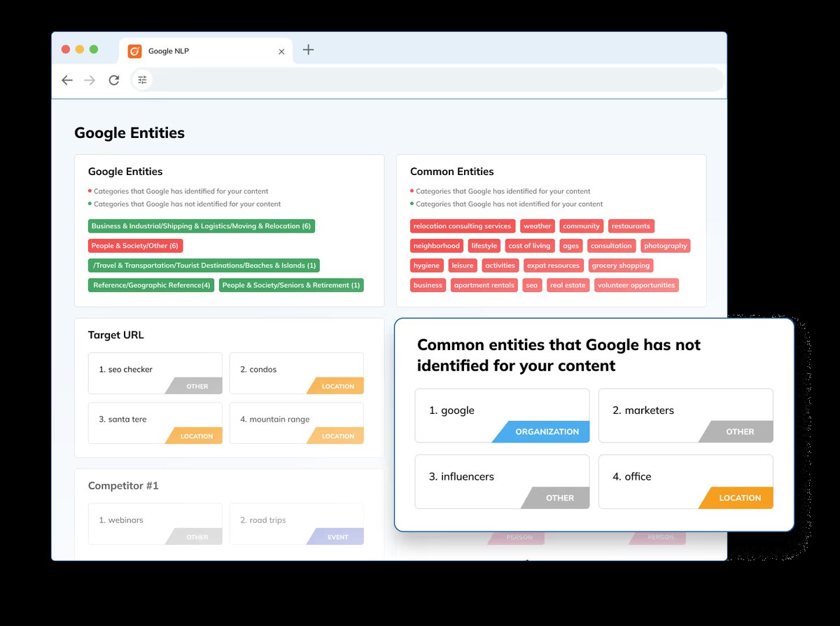Image resolution: width=840 pixels, height=626 pixels.
Task: Select the '4. mountain range' entity card
Action: [297, 423]
